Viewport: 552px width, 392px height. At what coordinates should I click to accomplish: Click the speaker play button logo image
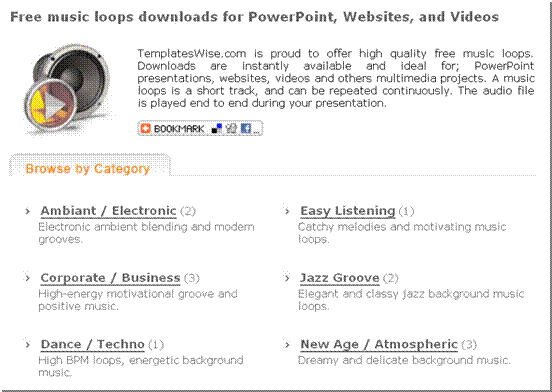pyautogui.click(x=69, y=89)
